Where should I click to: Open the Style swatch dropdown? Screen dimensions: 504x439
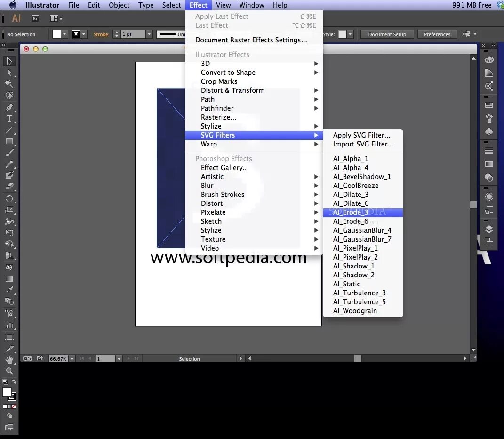pos(350,34)
